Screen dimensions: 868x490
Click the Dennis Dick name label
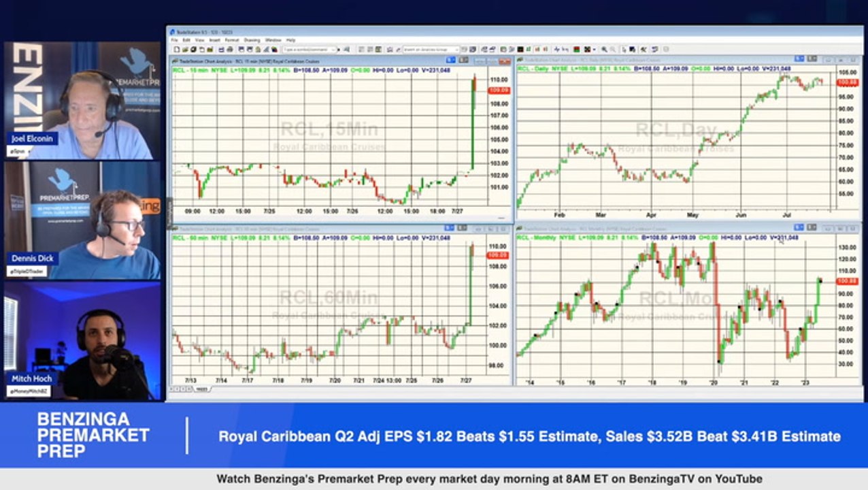click(31, 259)
